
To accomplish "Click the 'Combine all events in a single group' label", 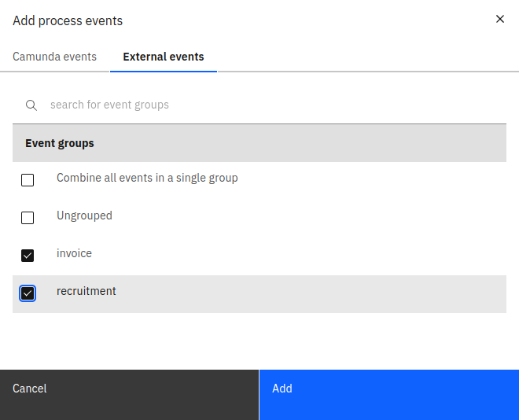I will 147,178.
